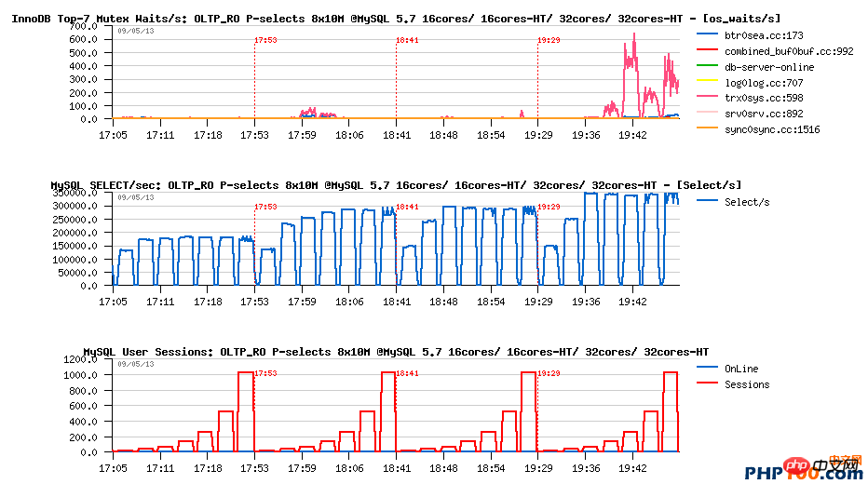Screen dimensions: 868x484
Task: Click the MySQL SELECT/sec chart title
Action: click(x=396, y=185)
